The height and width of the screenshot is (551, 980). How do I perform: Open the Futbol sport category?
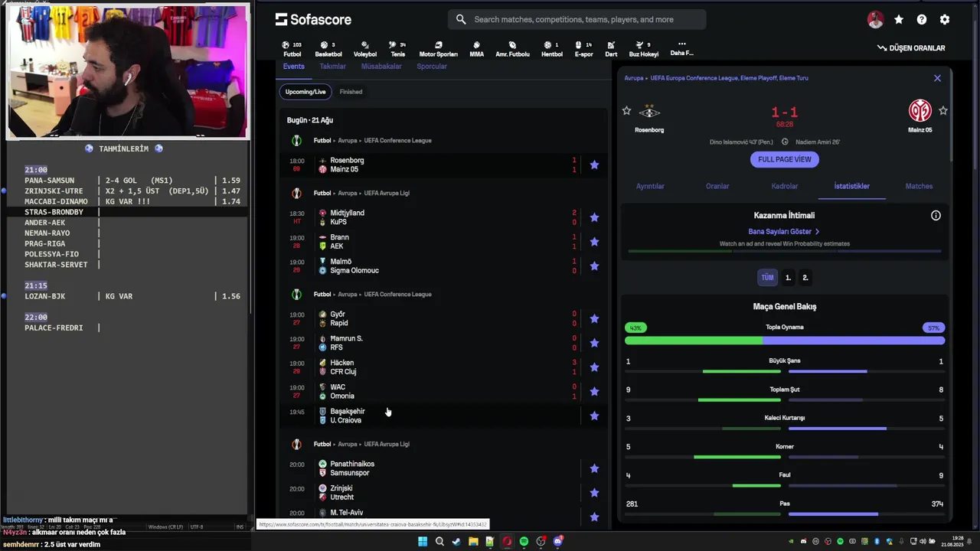[292, 49]
